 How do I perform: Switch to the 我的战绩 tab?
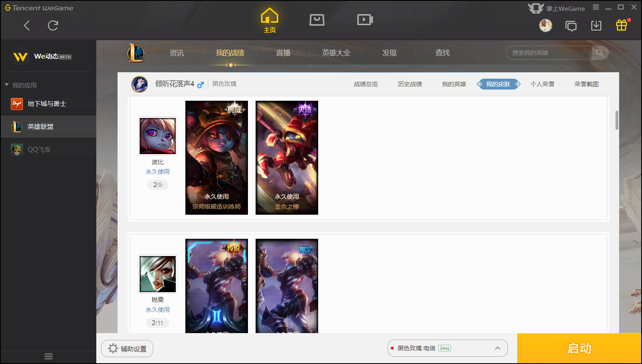[230, 53]
